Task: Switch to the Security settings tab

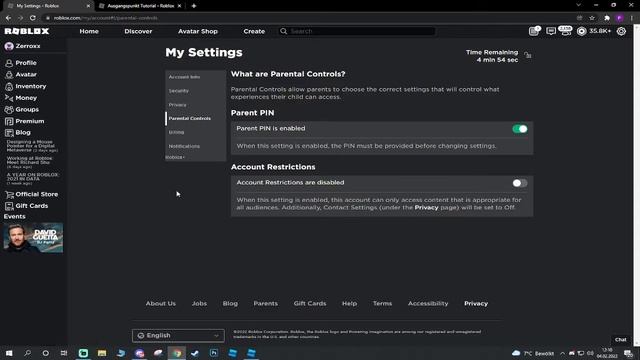Action: click(179, 91)
